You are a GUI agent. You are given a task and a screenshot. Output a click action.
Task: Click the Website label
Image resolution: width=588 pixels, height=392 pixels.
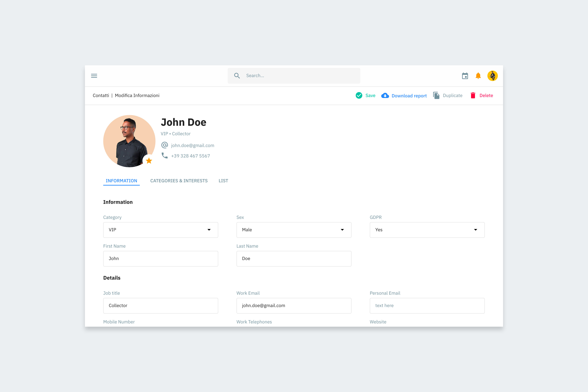click(x=378, y=322)
